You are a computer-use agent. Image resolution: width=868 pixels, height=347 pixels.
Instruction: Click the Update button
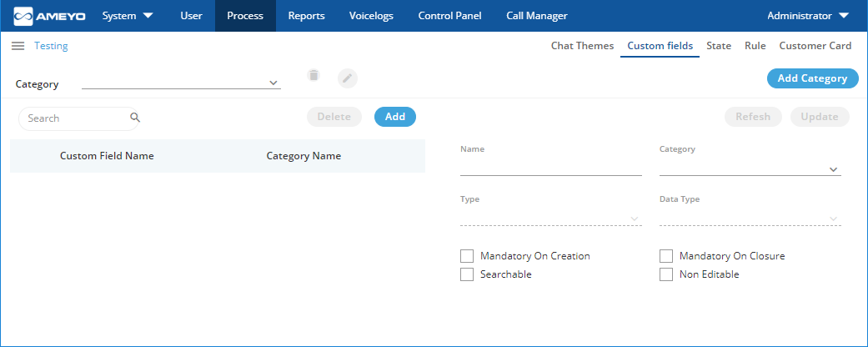click(x=820, y=117)
